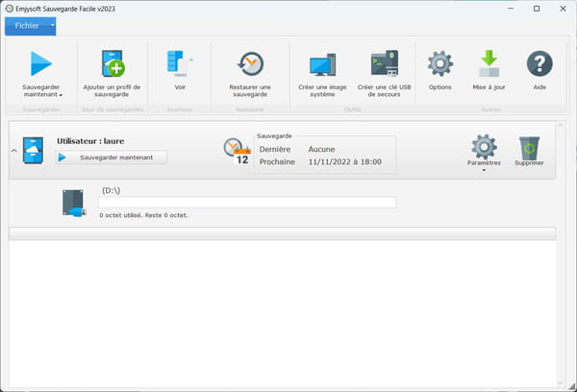Maximize the Emjysoft Sauvegarde Facile window

(x=537, y=9)
